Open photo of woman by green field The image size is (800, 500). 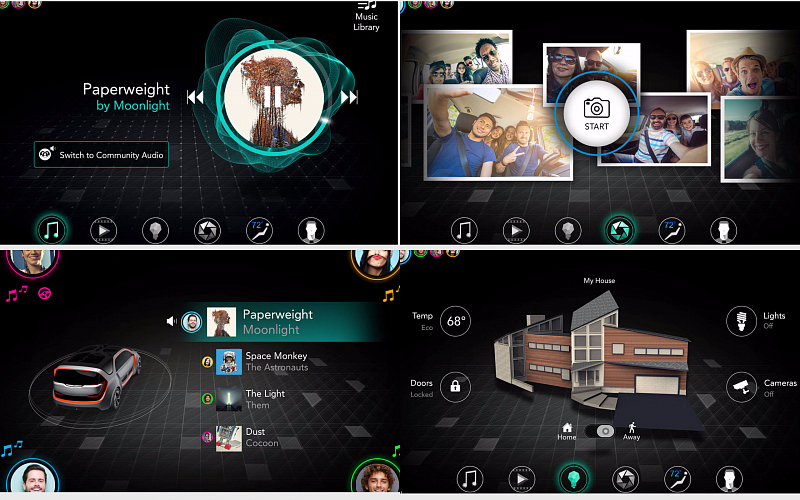(x=761, y=140)
